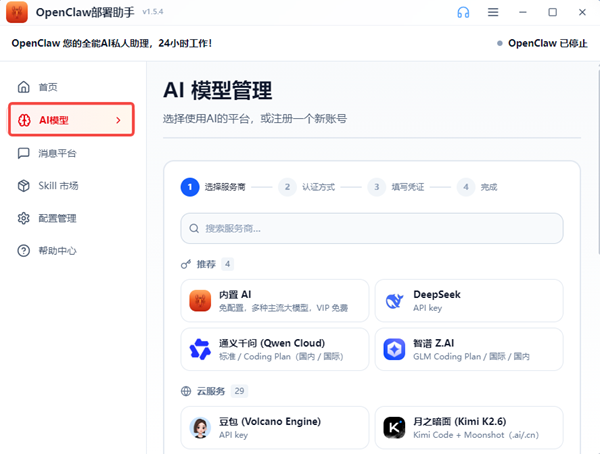Click the Skill 市场 cube icon
The height and width of the screenshot is (454, 600).
24,186
